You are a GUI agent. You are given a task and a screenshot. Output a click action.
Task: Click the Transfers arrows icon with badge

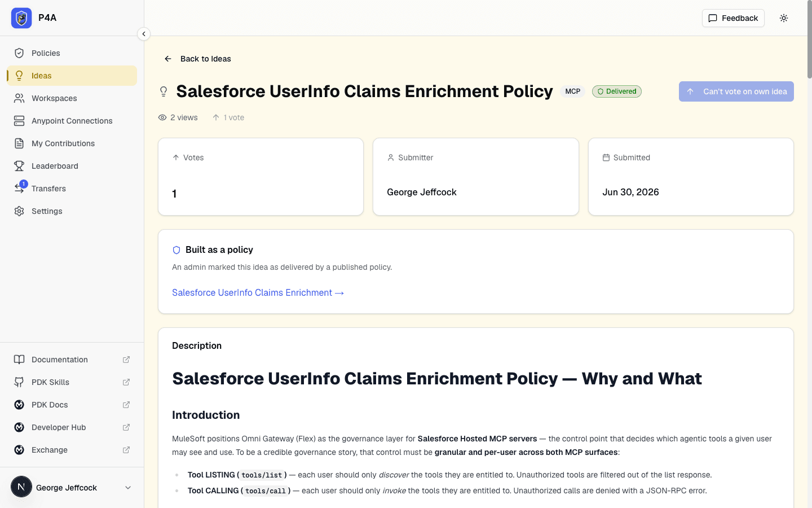point(19,189)
